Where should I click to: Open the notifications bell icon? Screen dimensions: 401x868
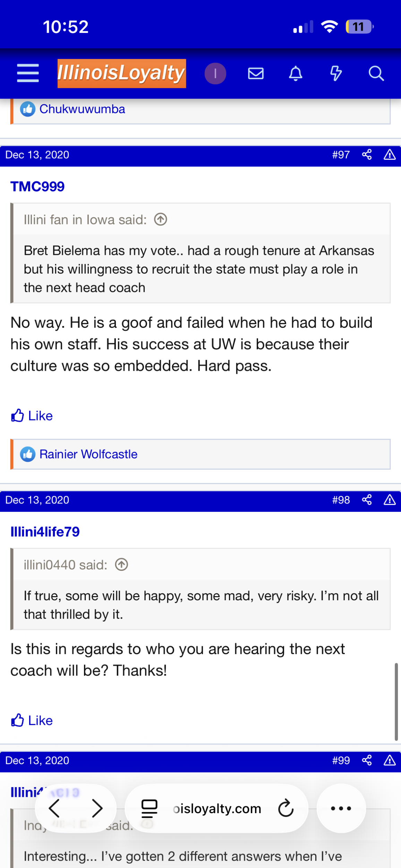tap(296, 74)
